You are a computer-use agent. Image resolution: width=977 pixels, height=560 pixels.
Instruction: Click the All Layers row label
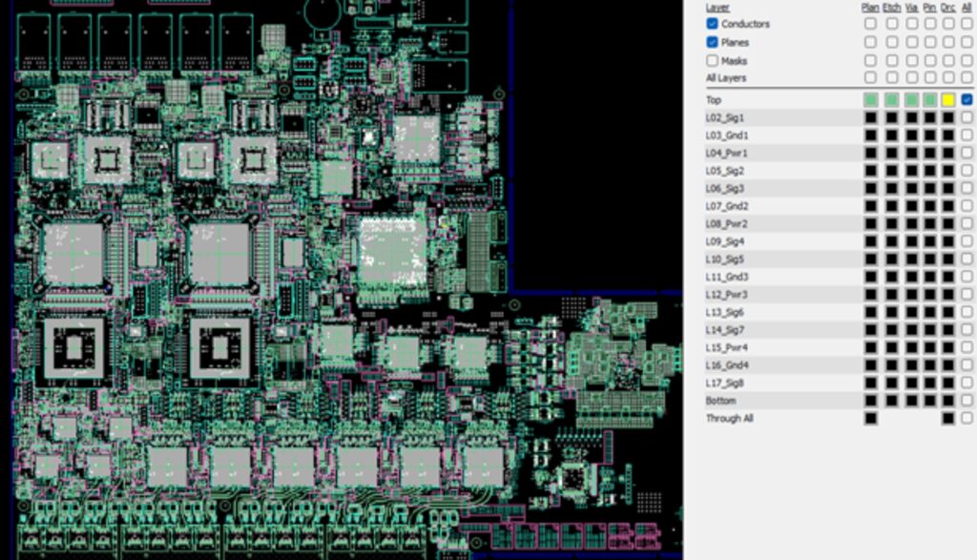726,78
